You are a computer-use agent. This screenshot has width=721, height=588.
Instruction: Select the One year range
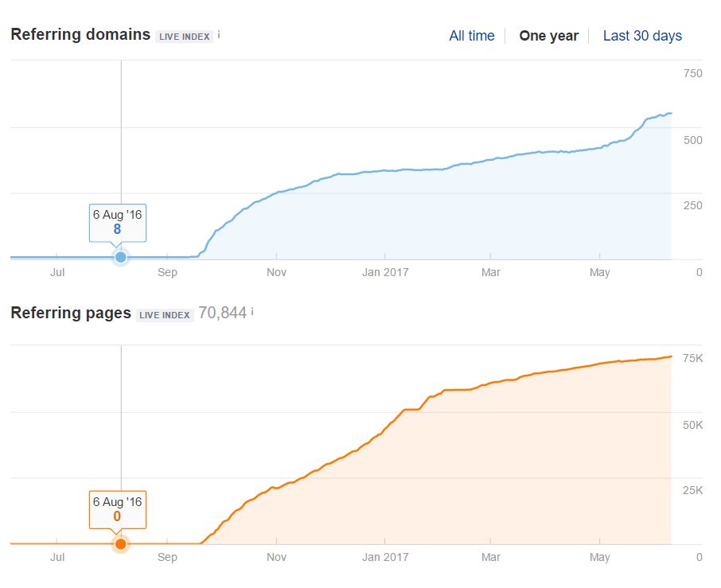(548, 36)
